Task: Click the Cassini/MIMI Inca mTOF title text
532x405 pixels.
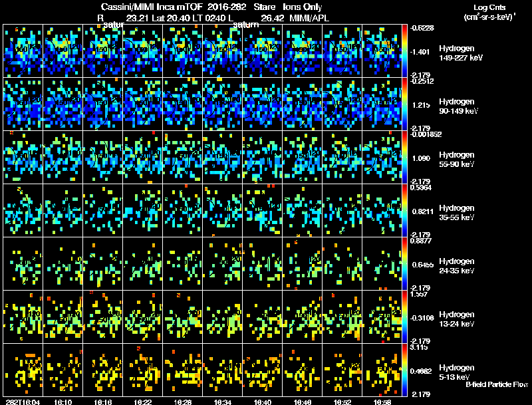Action: [152, 7]
